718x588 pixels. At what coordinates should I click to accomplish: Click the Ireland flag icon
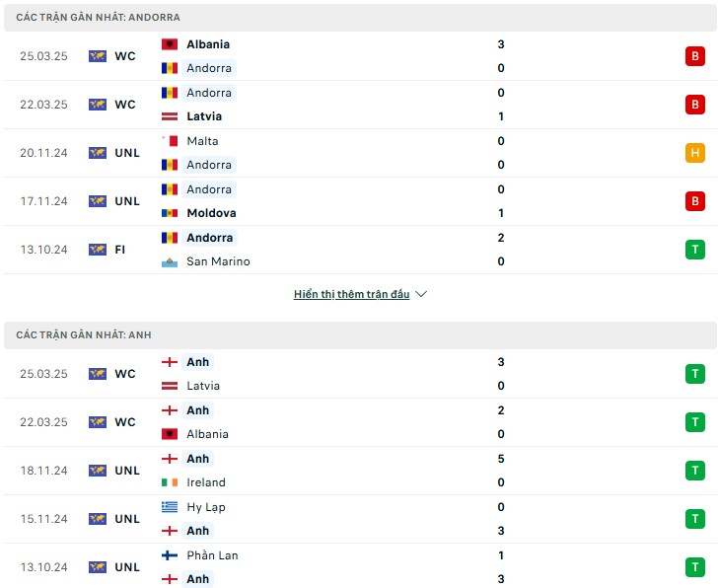click(170, 482)
